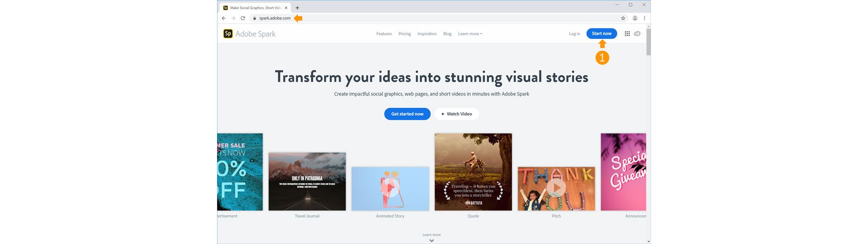Go to the Inspiration page
This screenshot has width=868, height=244.
coord(427,34)
